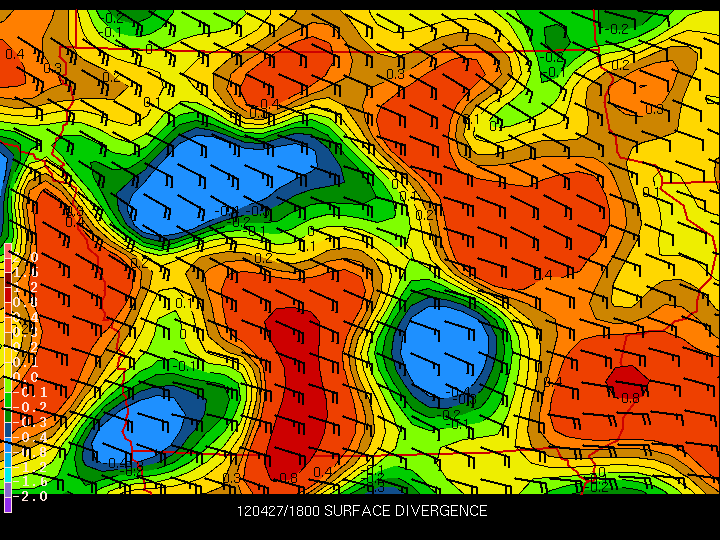Click the "-0.8" color scale label
Screen dimensions: 720x540
coord(30,452)
